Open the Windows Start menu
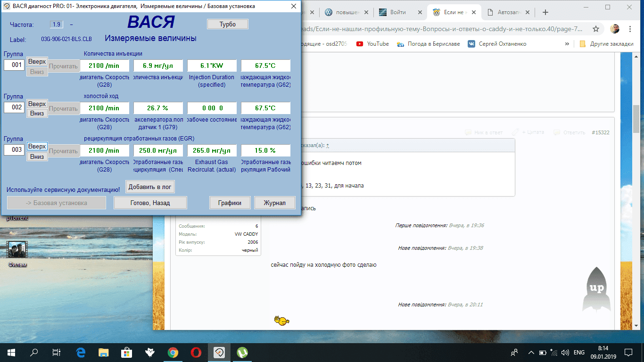Screen dimensions: 644x362 coord(11,352)
